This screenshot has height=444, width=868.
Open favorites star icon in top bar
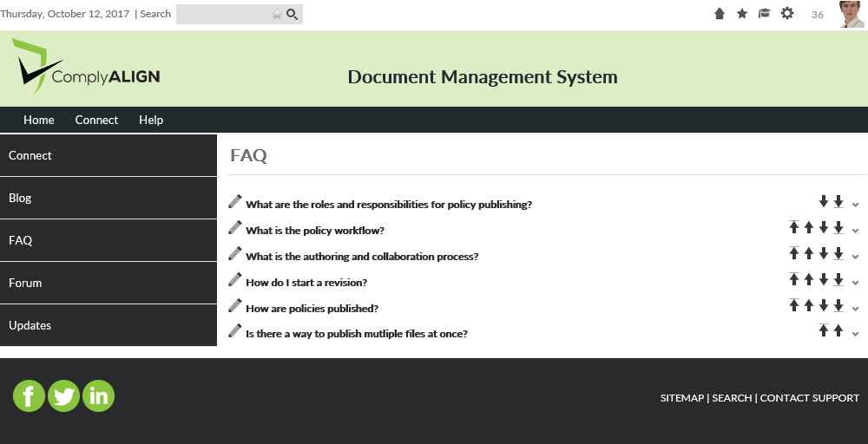tap(742, 14)
